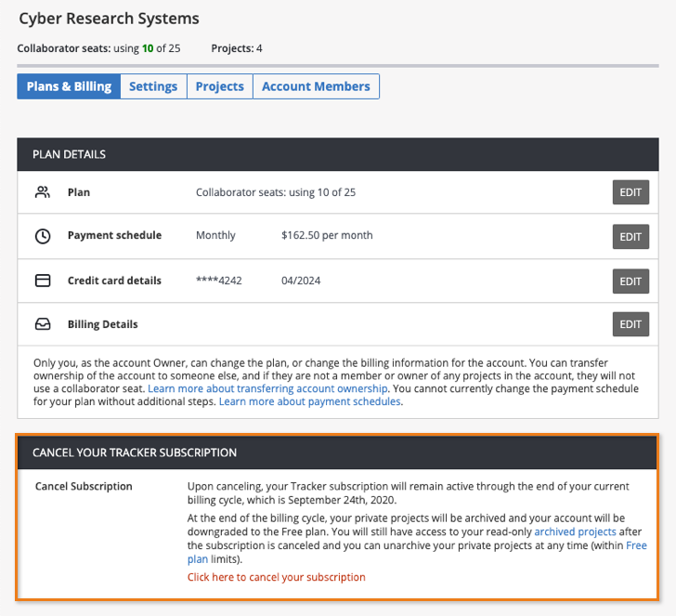
Task: Open Learn more about payment schedules link
Action: click(x=309, y=401)
